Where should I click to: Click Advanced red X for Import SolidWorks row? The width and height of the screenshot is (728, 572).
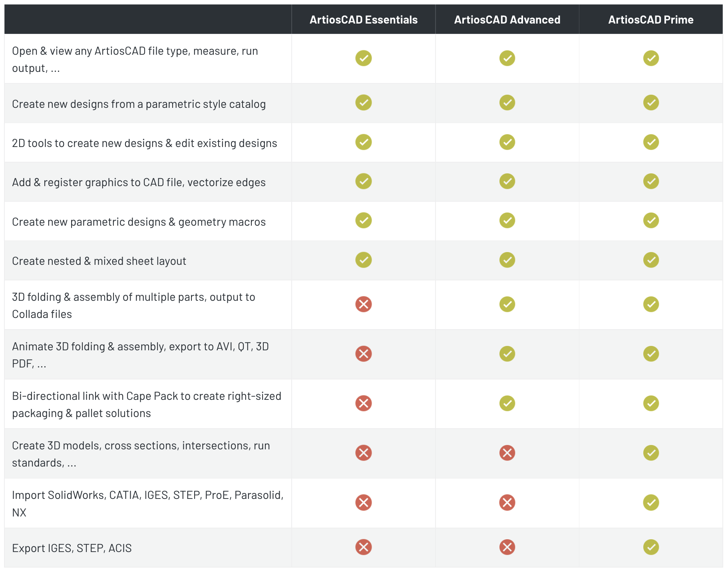pyautogui.click(x=507, y=502)
